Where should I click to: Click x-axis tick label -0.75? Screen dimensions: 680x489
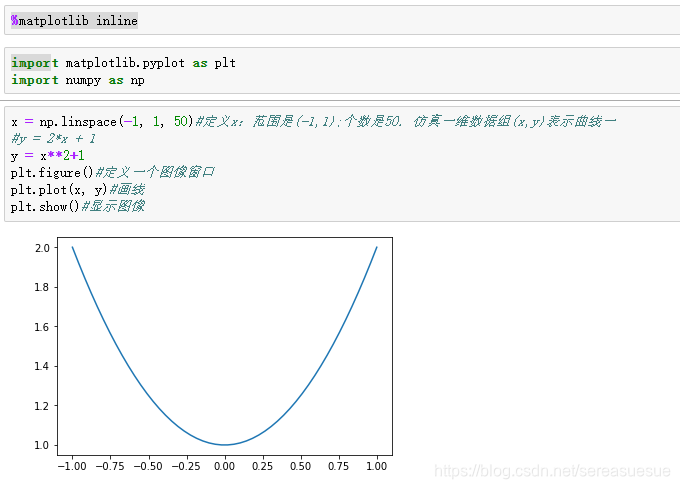click(x=110, y=466)
